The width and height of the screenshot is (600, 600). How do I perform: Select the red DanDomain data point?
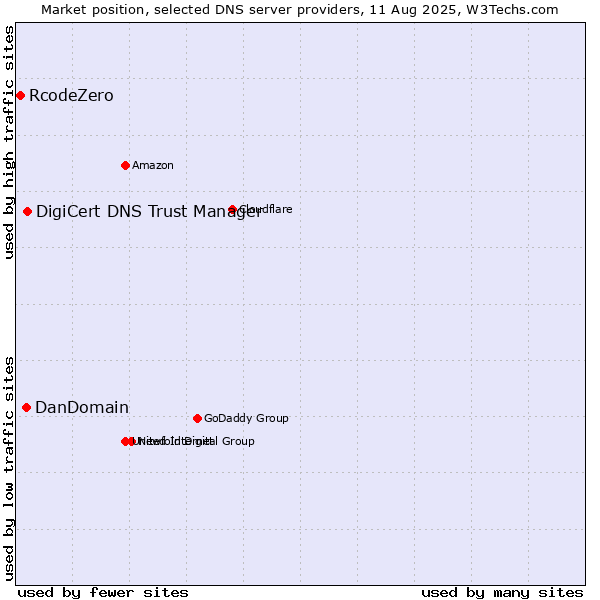[26, 408]
